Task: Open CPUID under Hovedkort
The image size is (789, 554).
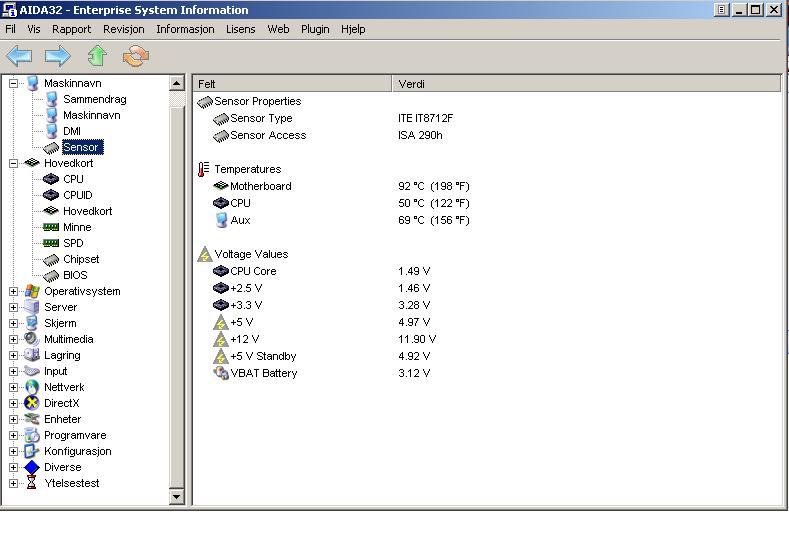Action: [78, 195]
